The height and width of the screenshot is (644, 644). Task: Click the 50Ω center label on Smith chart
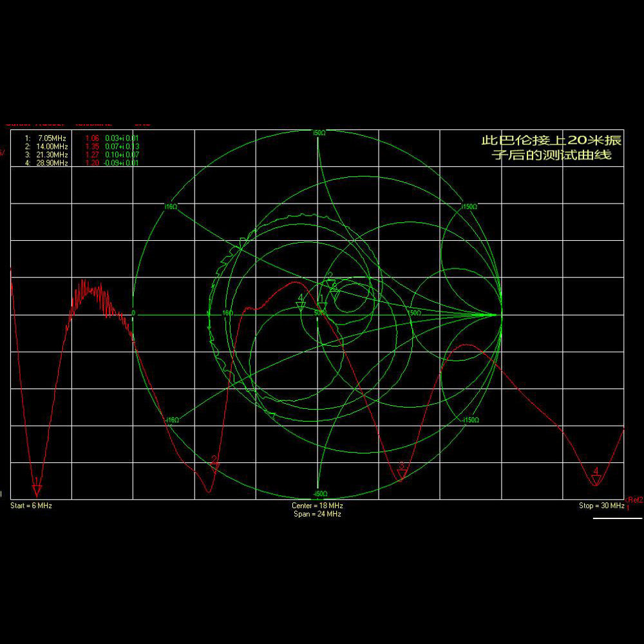(320, 313)
